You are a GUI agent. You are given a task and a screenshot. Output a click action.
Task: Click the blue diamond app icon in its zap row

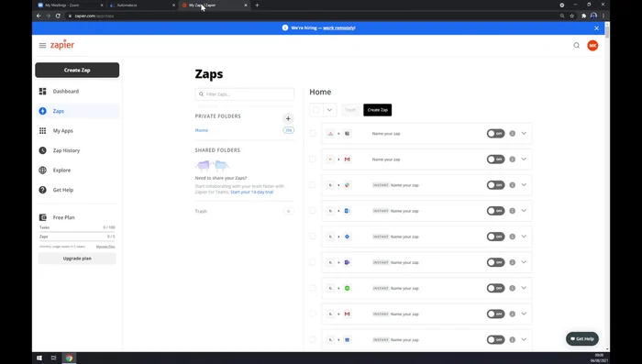[x=348, y=237]
